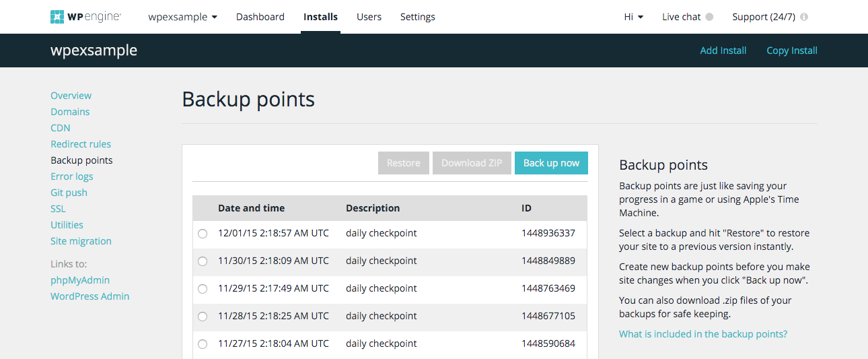Open the Settings tab

coord(418,17)
